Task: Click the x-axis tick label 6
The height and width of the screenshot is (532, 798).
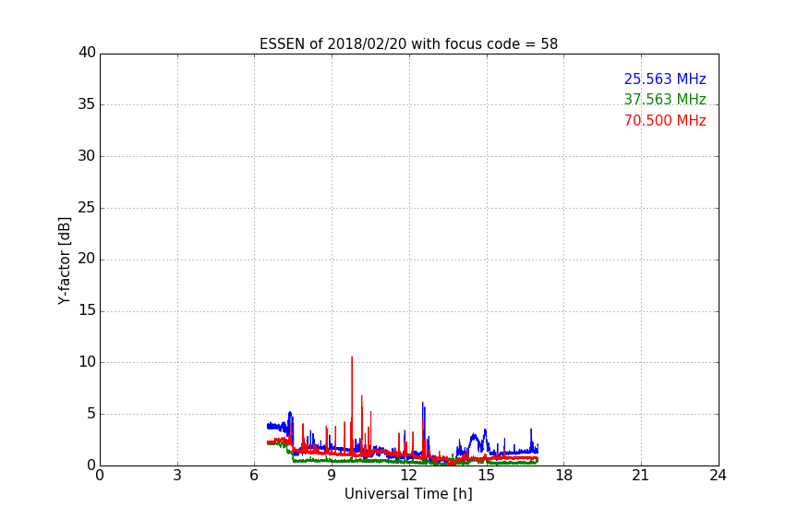Action: click(254, 476)
